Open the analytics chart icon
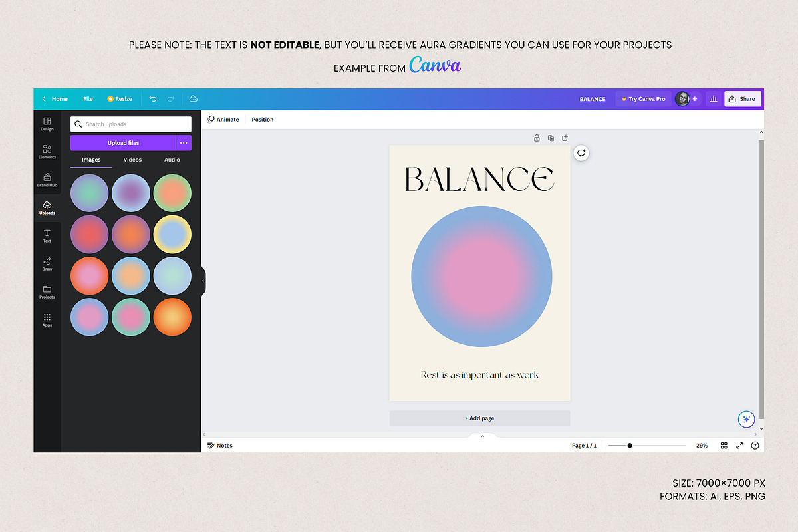 tap(714, 98)
